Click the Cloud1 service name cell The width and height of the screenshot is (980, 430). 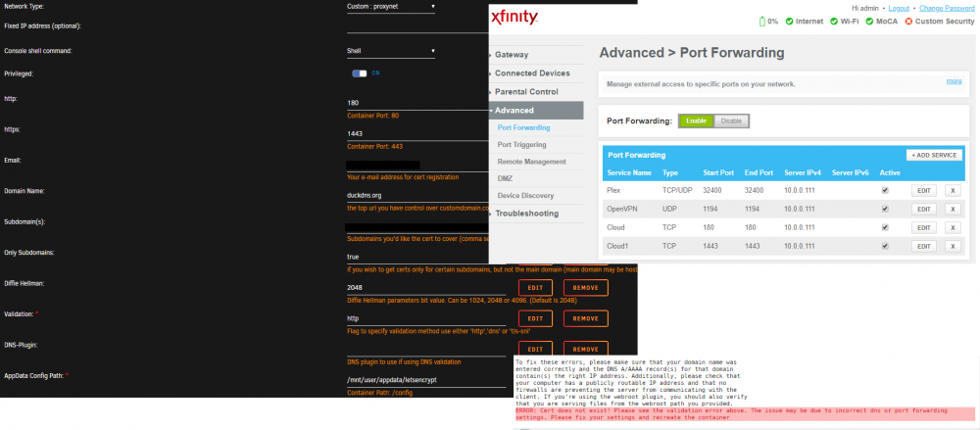(616, 246)
